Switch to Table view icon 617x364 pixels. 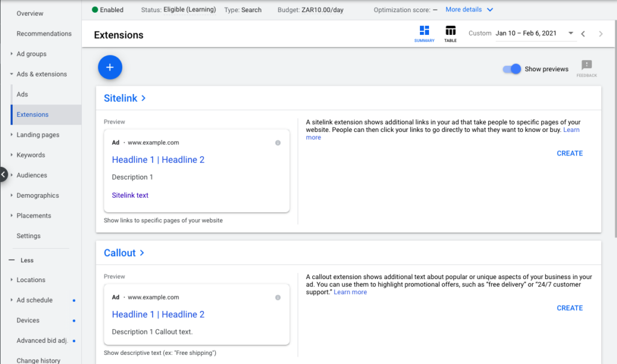[x=450, y=34]
